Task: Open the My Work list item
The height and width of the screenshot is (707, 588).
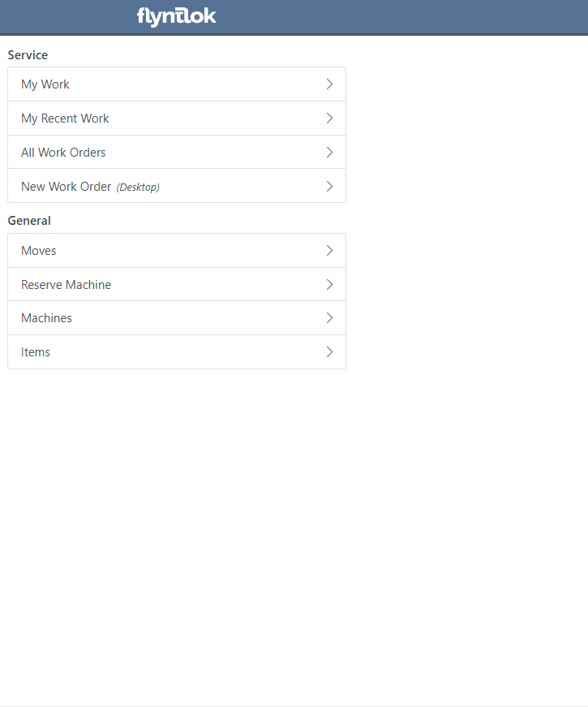Action: 177,84
